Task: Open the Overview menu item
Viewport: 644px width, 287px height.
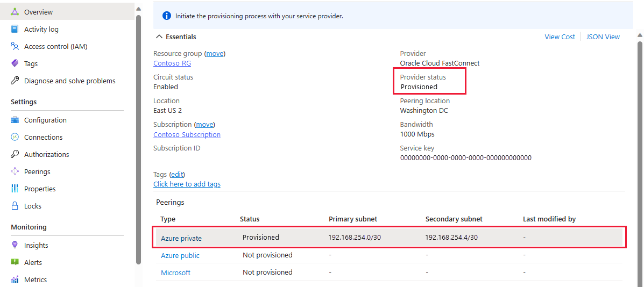Action: 67,12
